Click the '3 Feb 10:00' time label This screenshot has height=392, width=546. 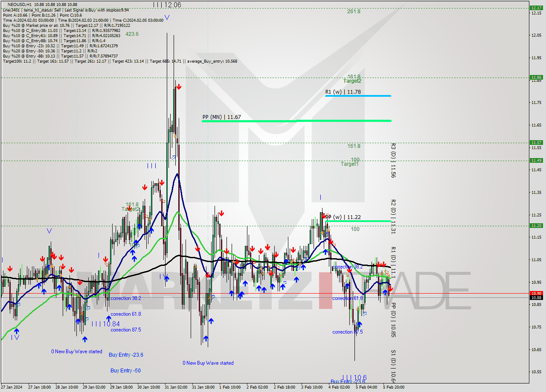point(312,387)
